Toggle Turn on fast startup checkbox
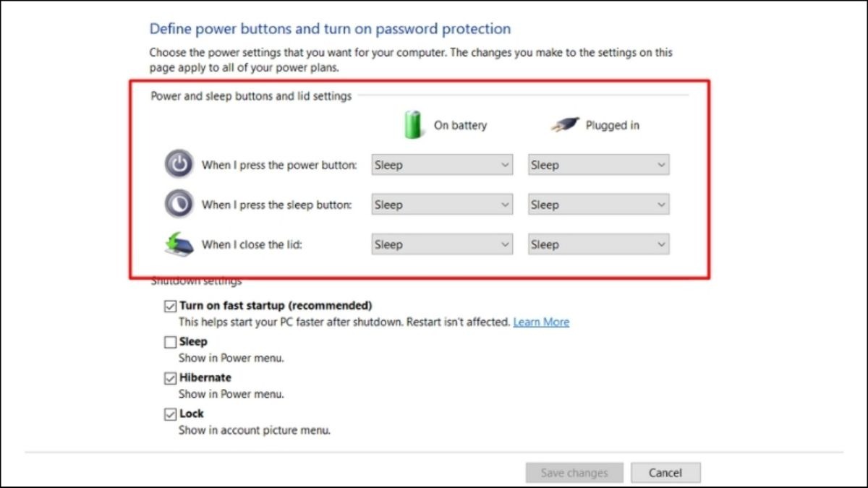Screen dimensions: 868x488 (x=170, y=306)
